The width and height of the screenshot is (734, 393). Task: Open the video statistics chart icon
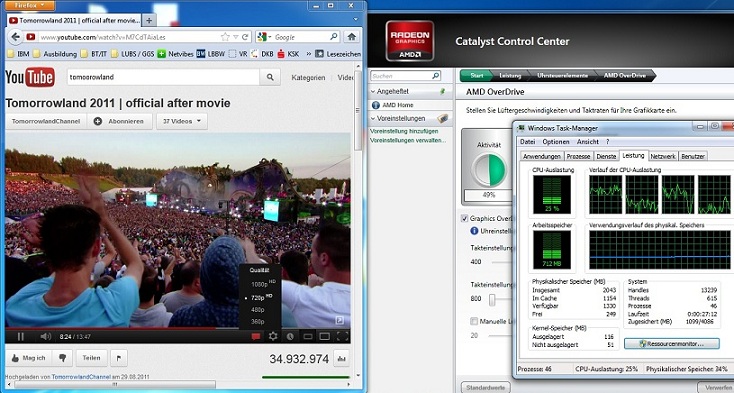[x=341, y=359]
